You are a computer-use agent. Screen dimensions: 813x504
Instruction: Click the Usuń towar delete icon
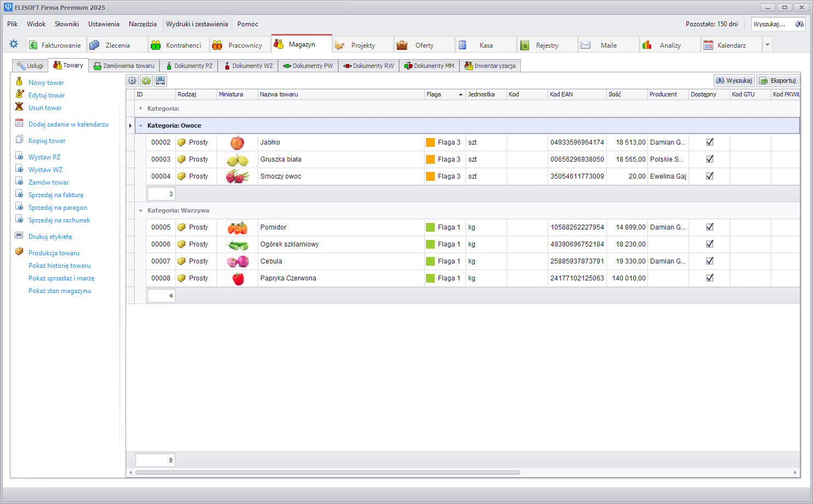(19, 107)
